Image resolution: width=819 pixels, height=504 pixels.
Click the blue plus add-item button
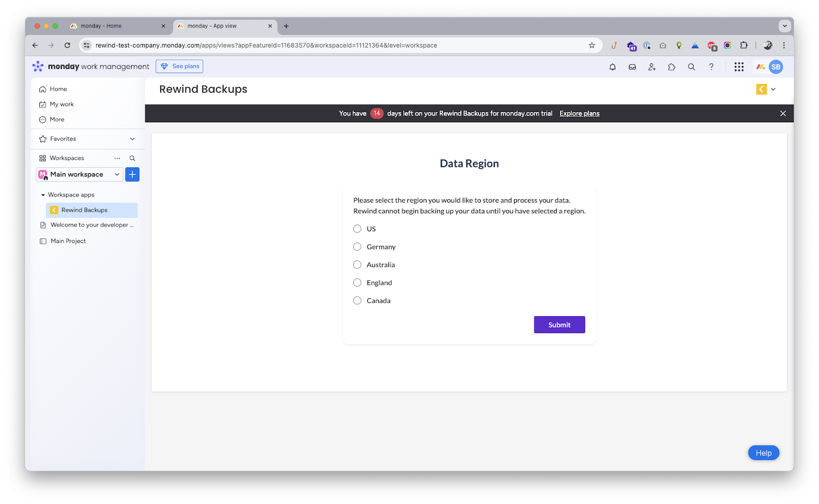click(132, 174)
